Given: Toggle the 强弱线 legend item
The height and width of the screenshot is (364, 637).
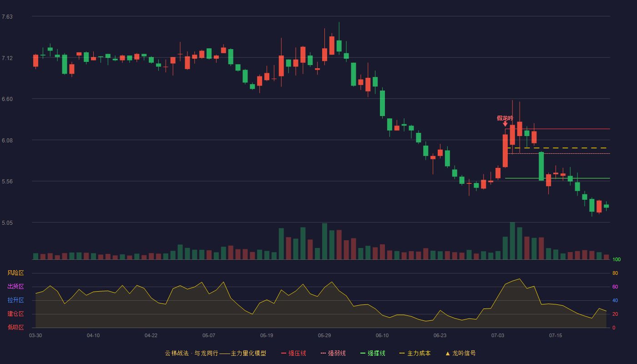Looking at the screenshot, I should 333,353.
